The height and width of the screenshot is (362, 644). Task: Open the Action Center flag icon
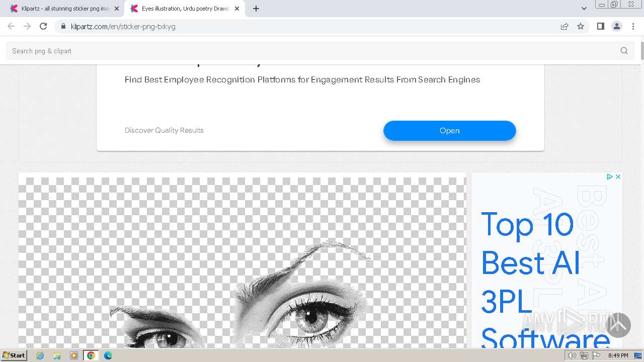coord(596,355)
